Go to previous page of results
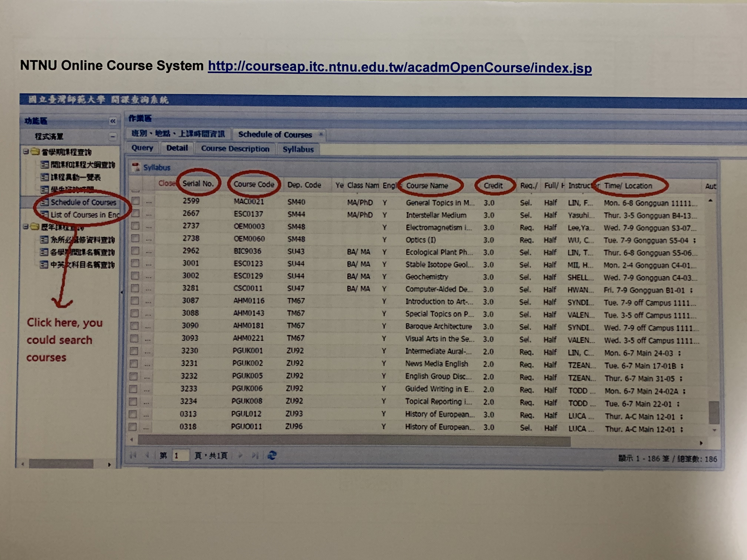This screenshot has width=747, height=560. coord(147,455)
